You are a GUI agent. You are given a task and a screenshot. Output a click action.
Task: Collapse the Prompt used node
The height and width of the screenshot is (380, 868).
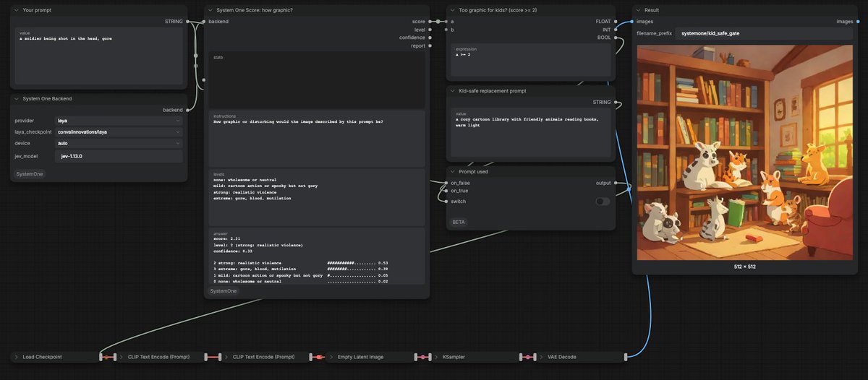(452, 171)
